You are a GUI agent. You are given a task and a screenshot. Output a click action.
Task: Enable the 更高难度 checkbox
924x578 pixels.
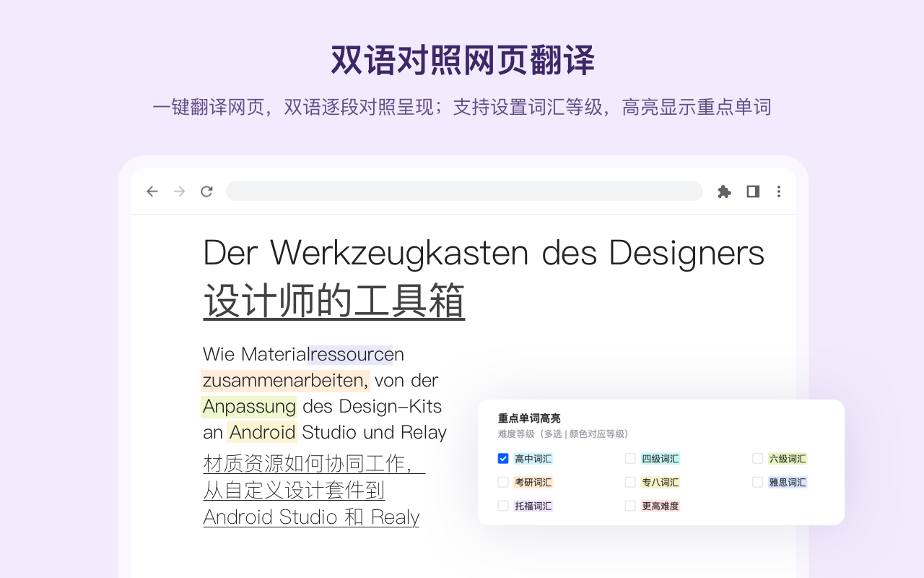(x=630, y=506)
